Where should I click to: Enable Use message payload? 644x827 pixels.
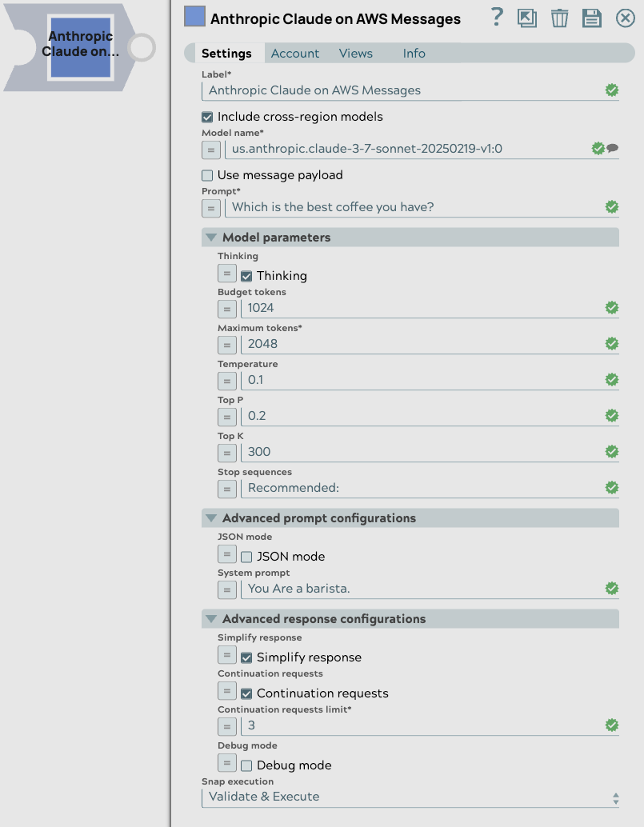tap(206, 174)
